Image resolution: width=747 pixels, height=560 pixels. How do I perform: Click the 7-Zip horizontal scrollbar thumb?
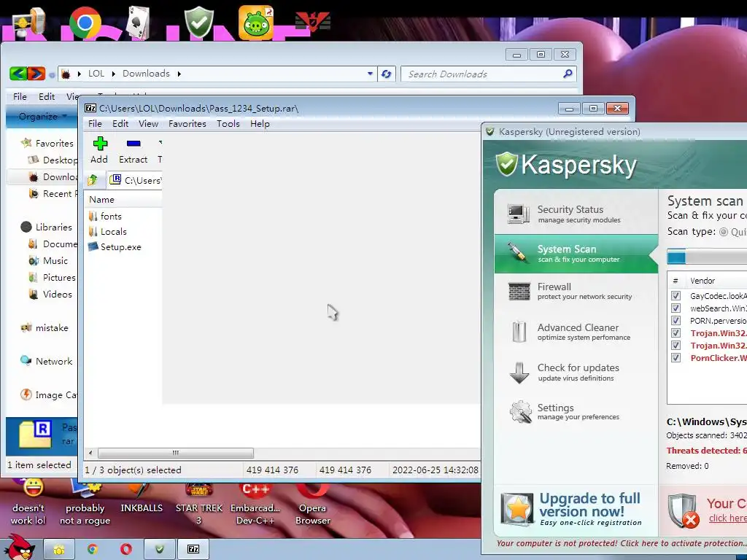click(176, 453)
